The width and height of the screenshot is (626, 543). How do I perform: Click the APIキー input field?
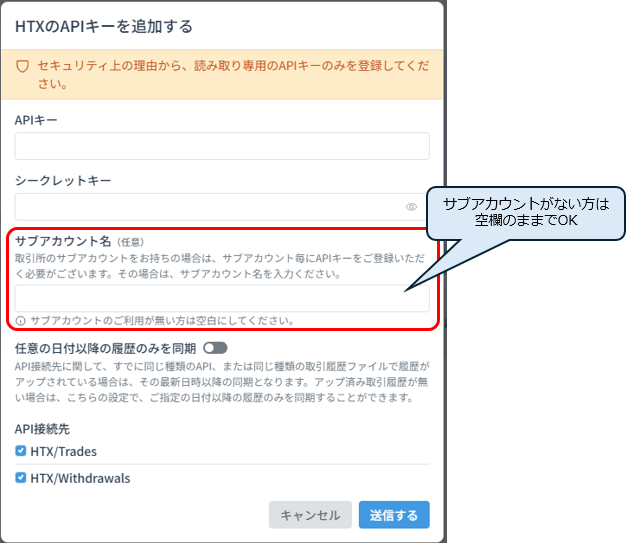click(222, 146)
